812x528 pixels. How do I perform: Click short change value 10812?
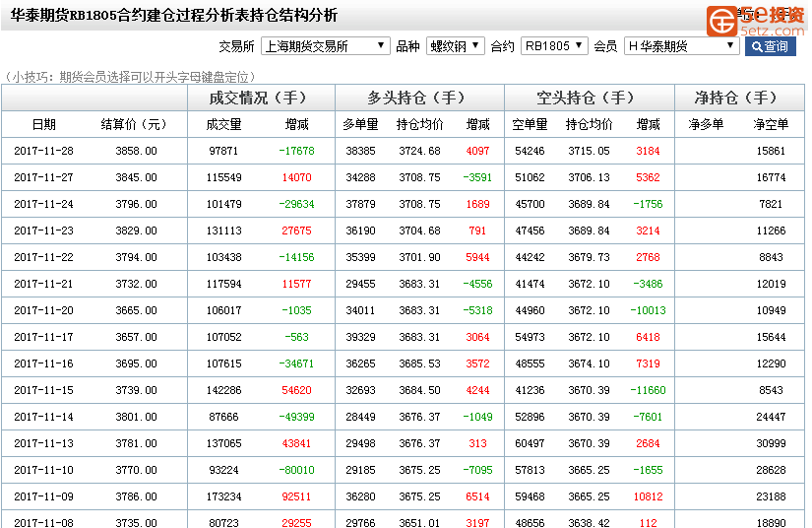648,496
